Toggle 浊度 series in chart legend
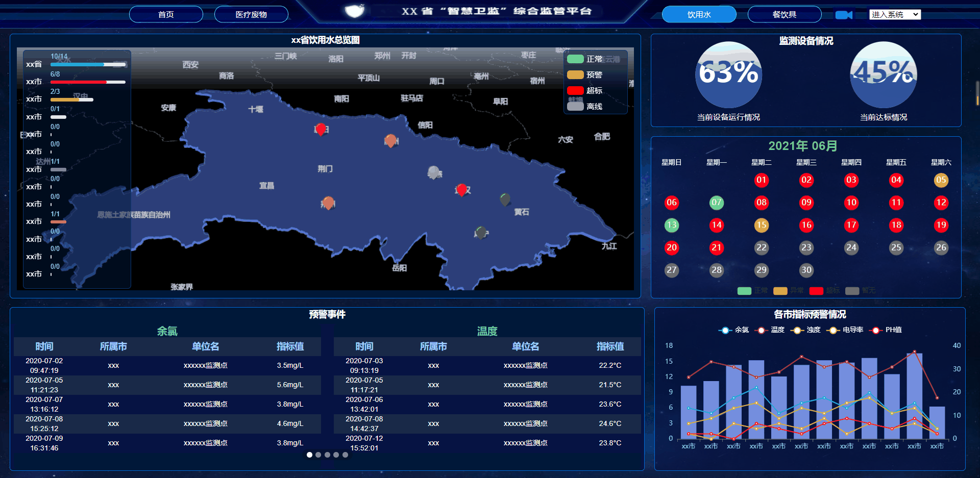The height and width of the screenshot is (478, 980). pyautogui.click(x=805, y=330)
